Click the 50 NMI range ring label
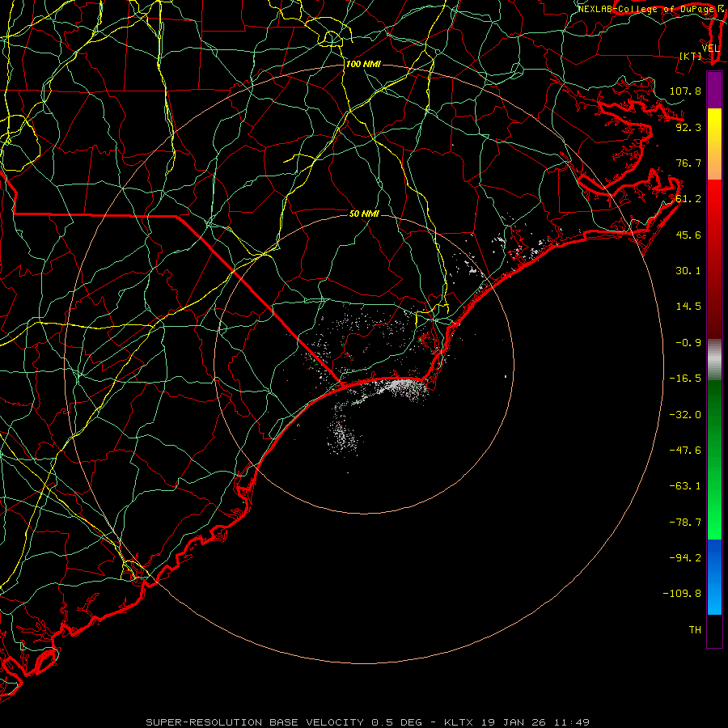The image size is (728, 728). coord(364,214)
